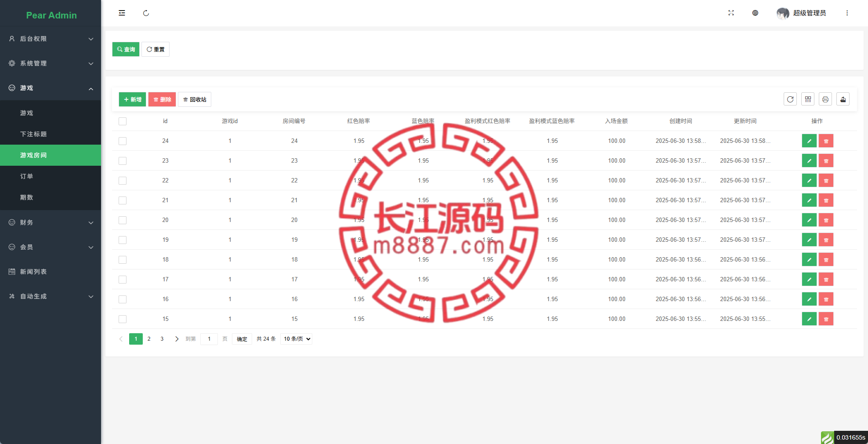Open the 新闻列表 sidebar item
Screen dimensions: 868x444
[x=51, y=272]
